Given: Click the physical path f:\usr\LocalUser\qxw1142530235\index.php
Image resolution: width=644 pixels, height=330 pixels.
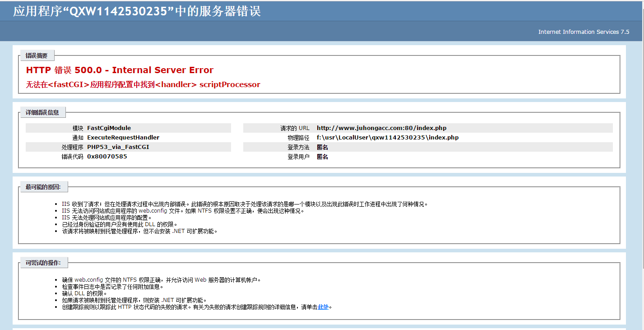Looking at the screenshot, I should [387, 137].
